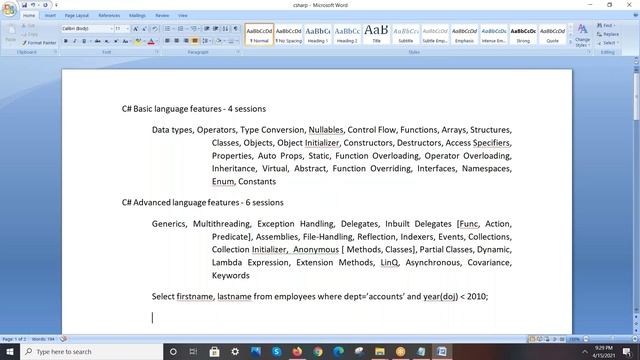Image resolution: width=640 pixels, height=360 pixels.
Task: Open the Page Layout ribbon tab
Action: (x=77, y=16)
